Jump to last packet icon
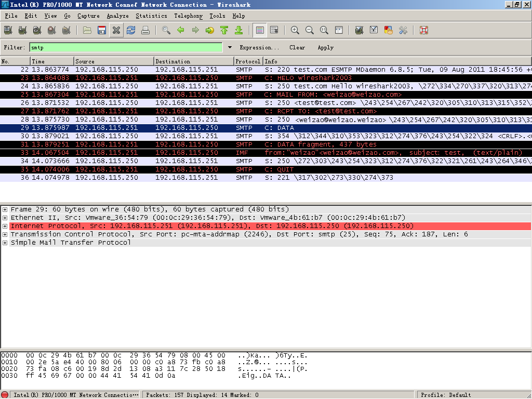Screen dimensions: 532x399 [239, 30]
